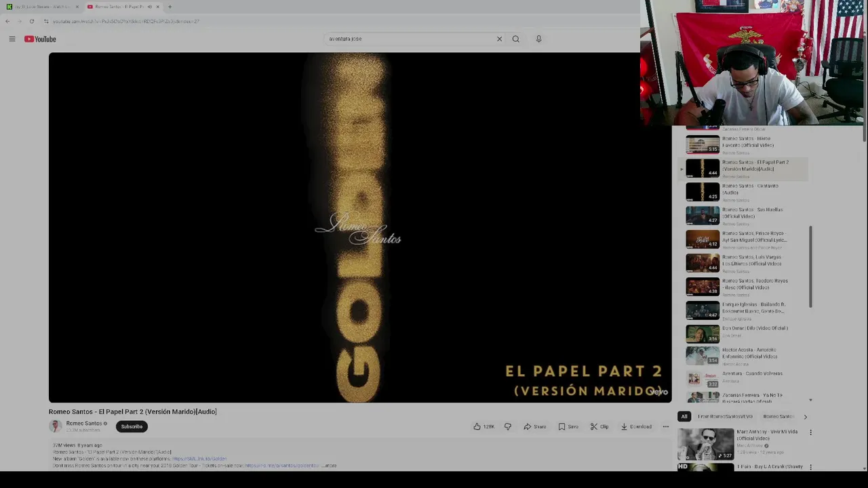Select the 'From RomeoSantosVEVO' filter chip
The image size is (868, 488).
coord(725,417)
